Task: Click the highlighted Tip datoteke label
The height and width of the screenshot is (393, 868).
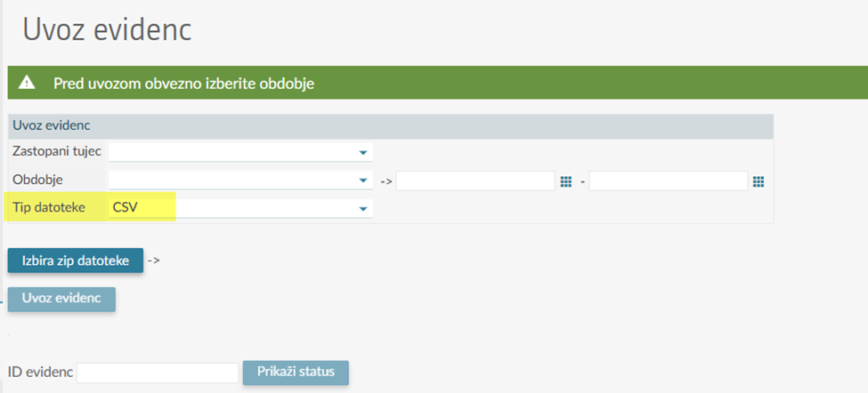Action: point(49,208)
